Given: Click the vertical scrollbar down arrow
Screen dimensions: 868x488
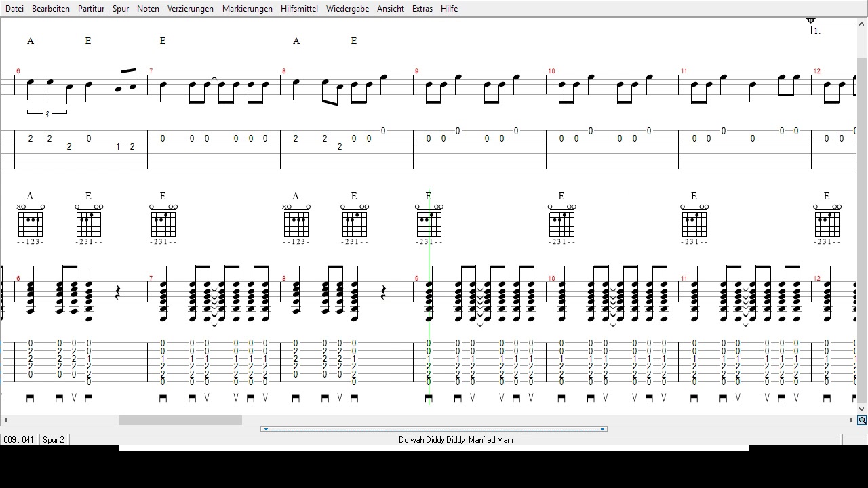Looking at the screenshot, I should (862, 409).
